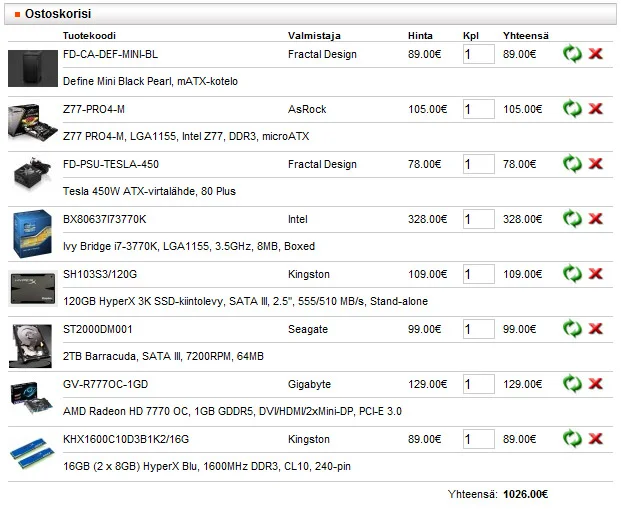Refresh the Seagate ST2000DM001 row
The height and width of the screenshot is (509, 621).
click(x=572, y=329)
